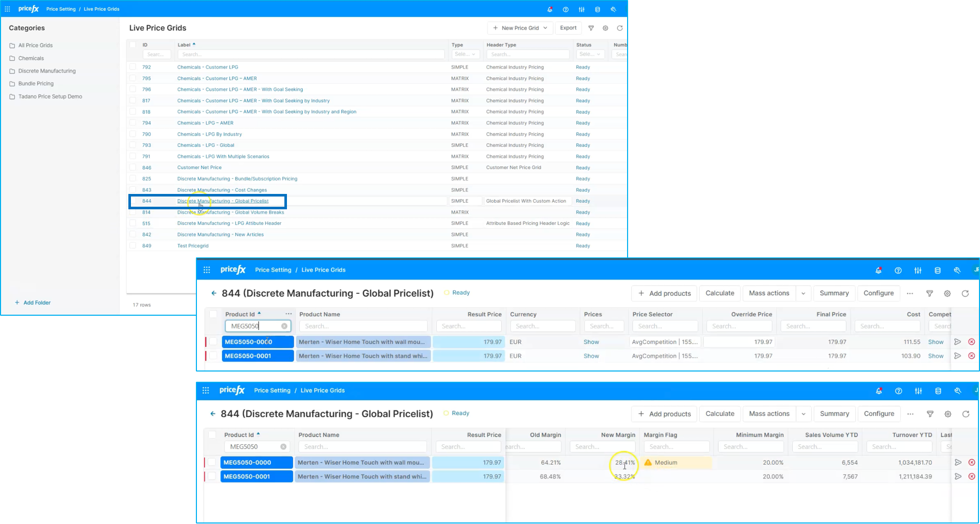980x524 pixels.
Task: Open wrench tools icon in middle 844 window
Action: click(957, 270)
